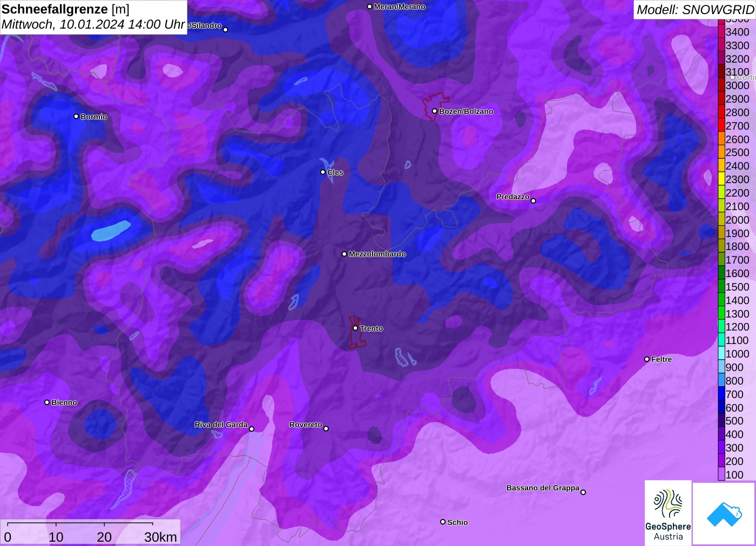The image size is (756, 546).
Task: Click the 30km scale bar label
Action: 160,537
